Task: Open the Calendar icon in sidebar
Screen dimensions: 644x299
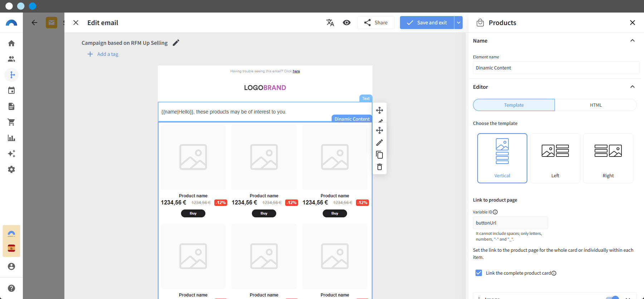Action: 11,91
